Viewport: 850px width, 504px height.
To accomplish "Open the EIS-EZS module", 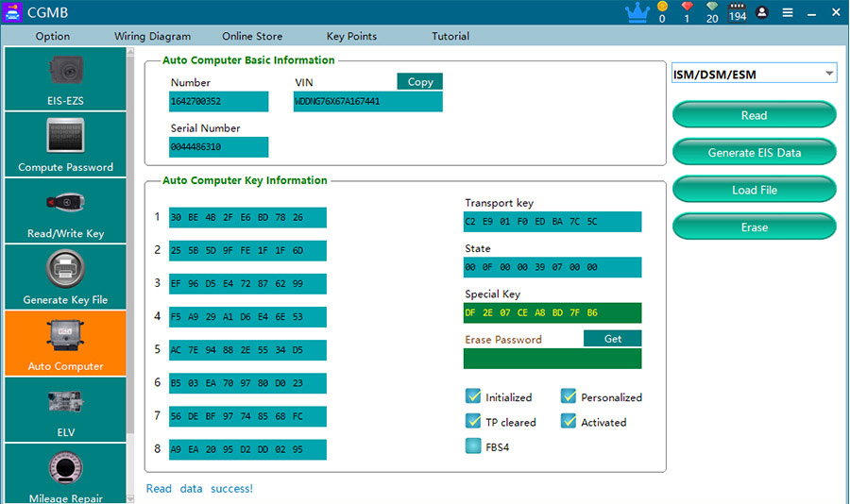I will coord(65,79).
